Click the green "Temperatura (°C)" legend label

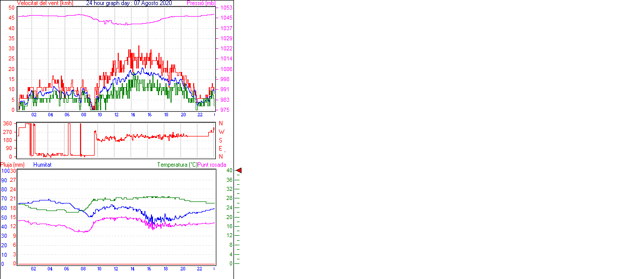[x=177, y=165]
